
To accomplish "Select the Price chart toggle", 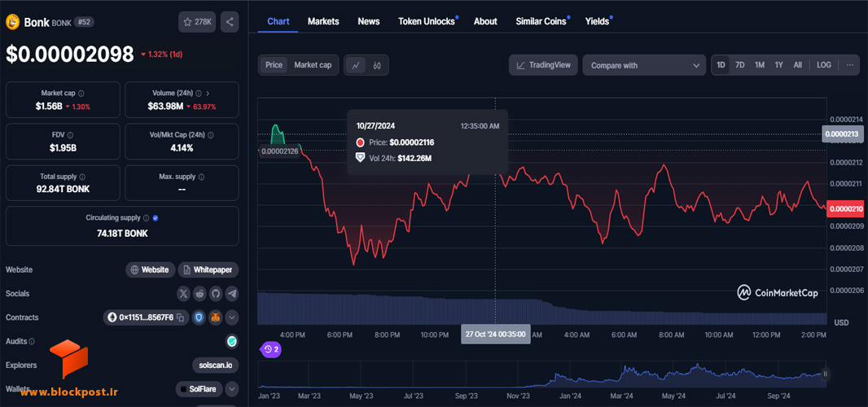I will [274, 65].
